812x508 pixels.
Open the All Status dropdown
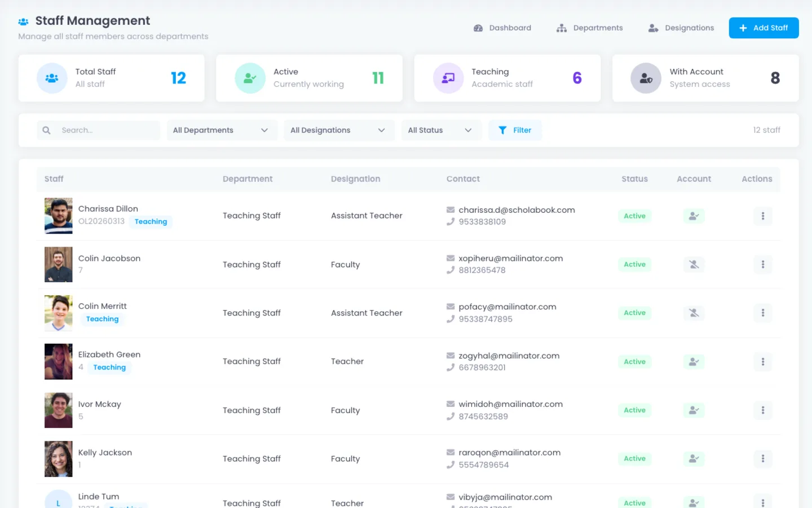441,130
